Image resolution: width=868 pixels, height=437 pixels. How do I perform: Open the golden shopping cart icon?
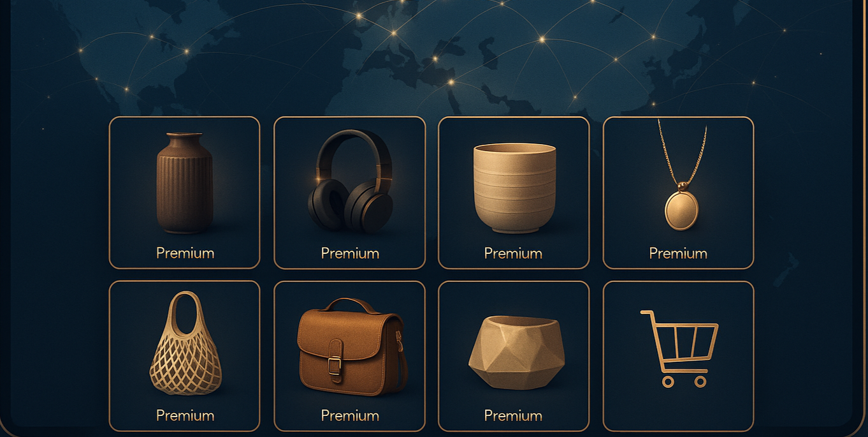coord(679,348)
